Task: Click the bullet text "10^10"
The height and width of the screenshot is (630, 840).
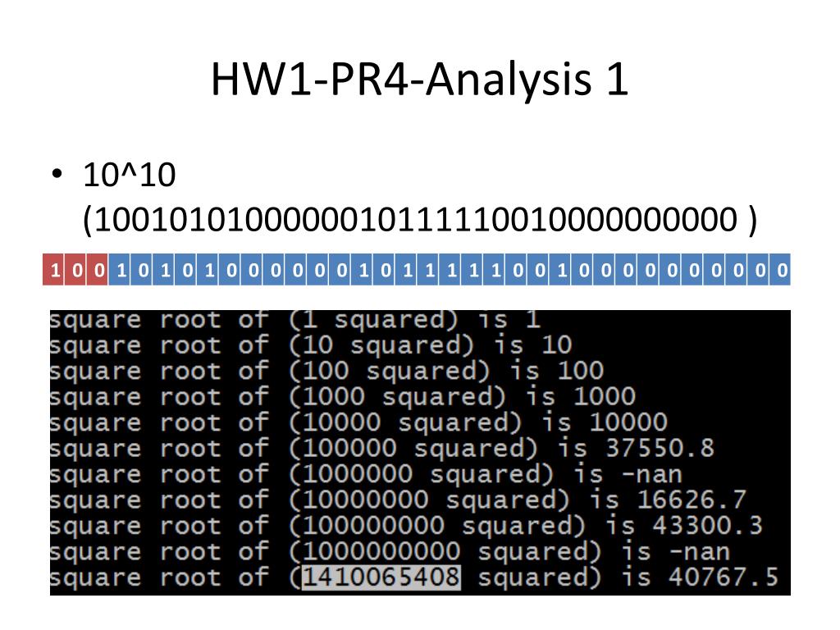Action: click(129, 174)
